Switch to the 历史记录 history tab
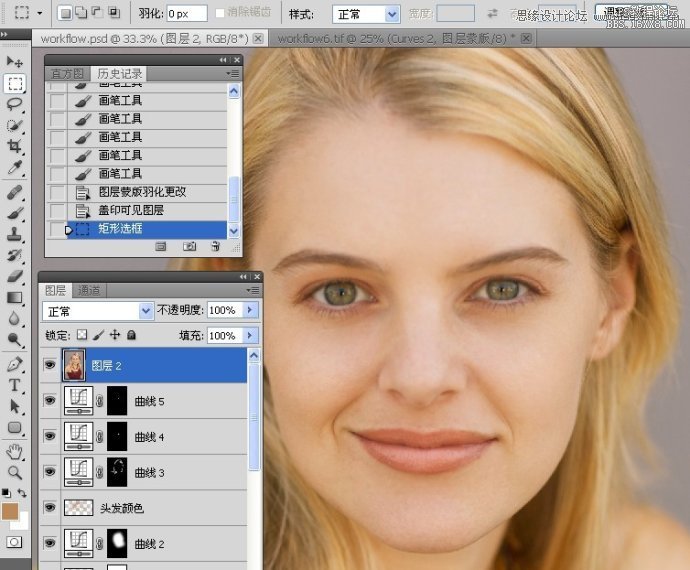 coord(120,73)
